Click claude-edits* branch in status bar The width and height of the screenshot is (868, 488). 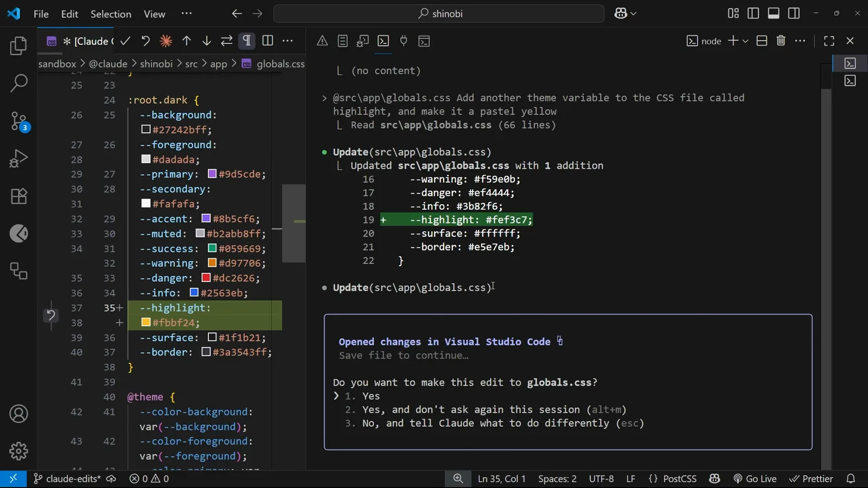click(x=67, y=479)
